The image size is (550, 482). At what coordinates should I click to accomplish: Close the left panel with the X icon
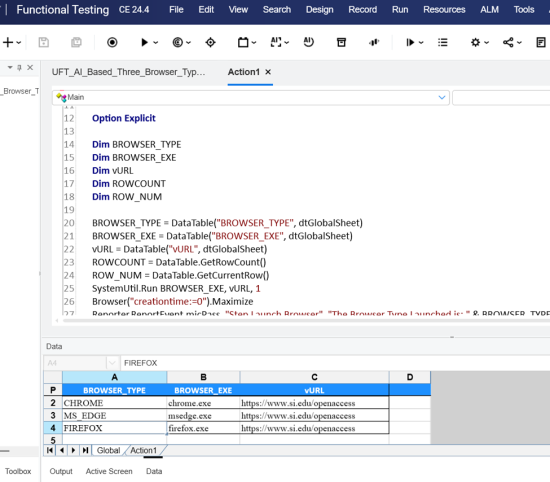(30, 67)
